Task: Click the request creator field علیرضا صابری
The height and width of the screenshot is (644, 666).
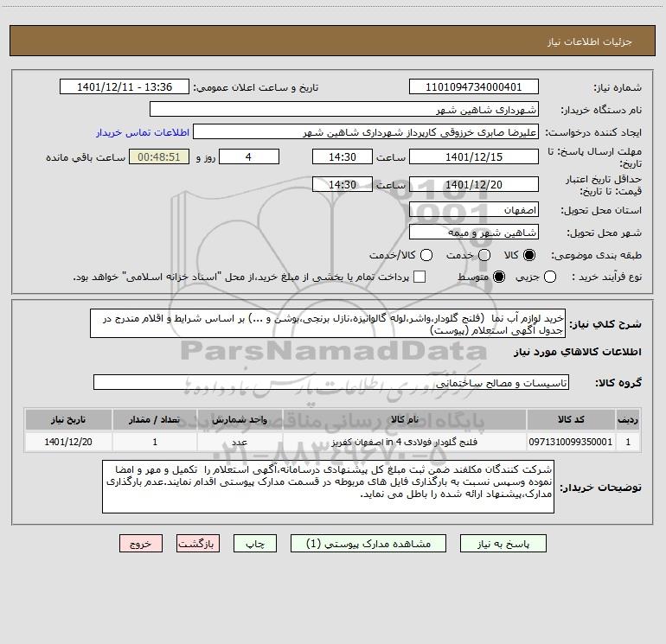Action: click(366, 131)
